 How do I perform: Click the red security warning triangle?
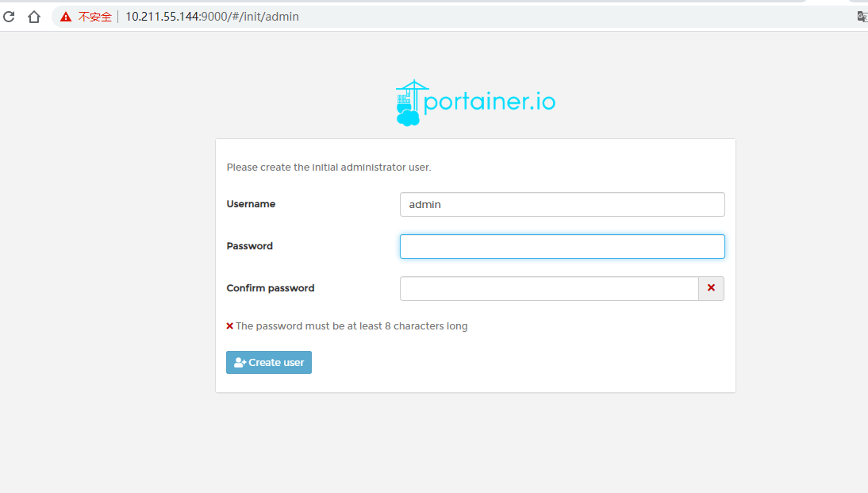click(x=66, y=17)
